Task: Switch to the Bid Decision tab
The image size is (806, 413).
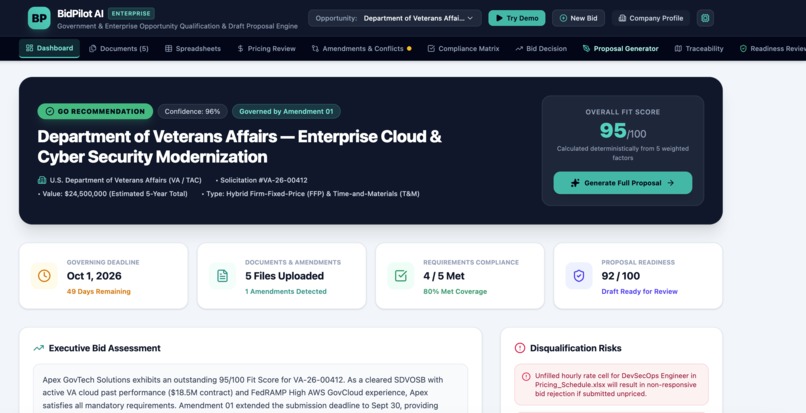Action: (541, 48)
